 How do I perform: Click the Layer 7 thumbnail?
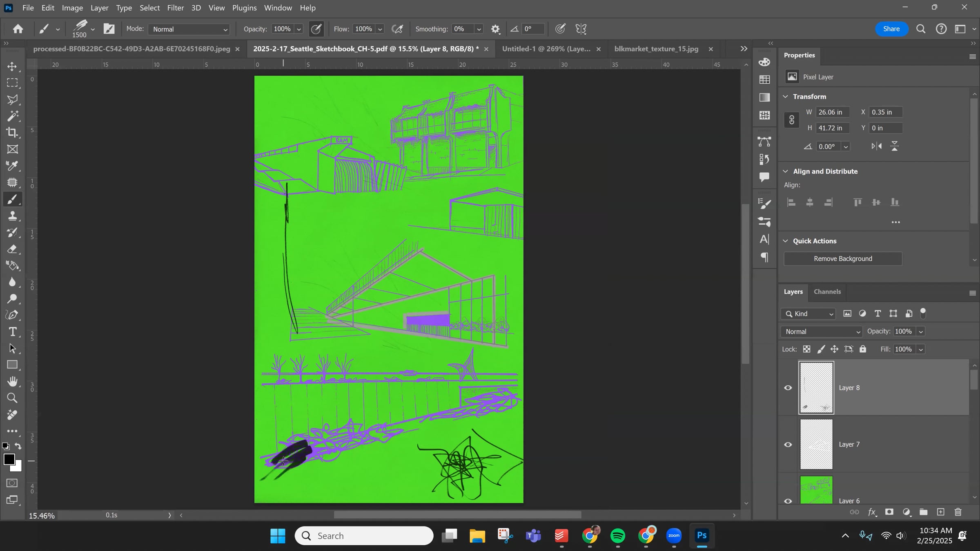coord(816,444)
